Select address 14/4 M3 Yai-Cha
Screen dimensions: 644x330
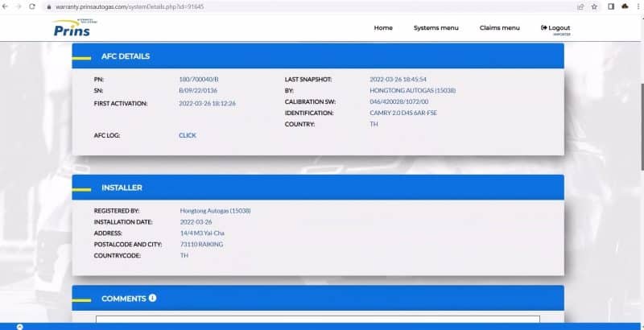tap(202, 233)
